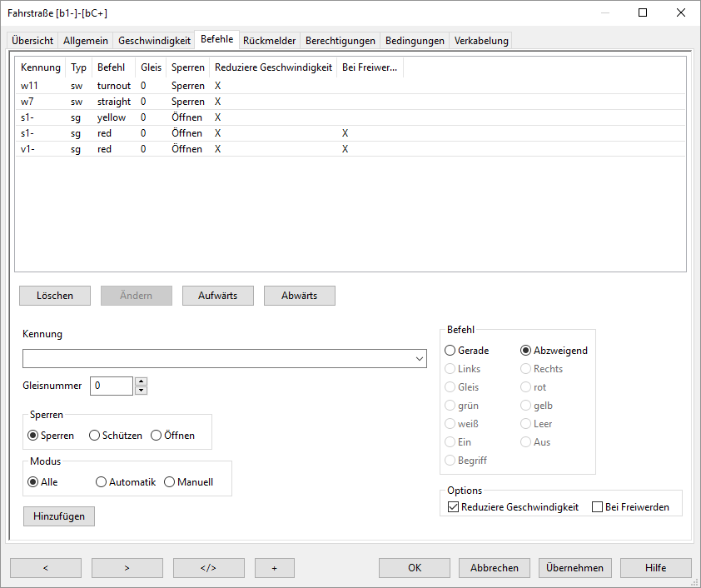Uncheck Reduziere Geschwindigkeit option

453,507
